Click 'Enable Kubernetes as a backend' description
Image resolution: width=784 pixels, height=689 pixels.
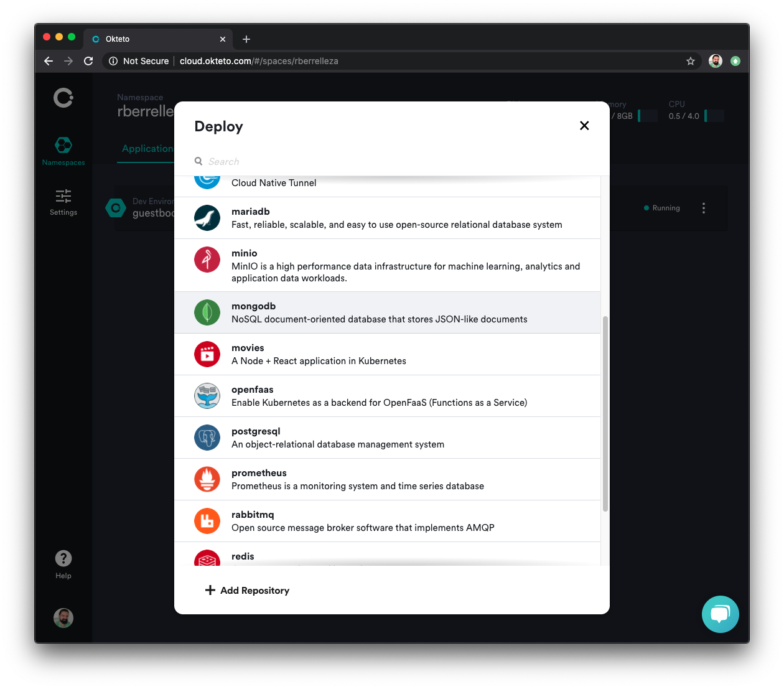coord(380,403)
